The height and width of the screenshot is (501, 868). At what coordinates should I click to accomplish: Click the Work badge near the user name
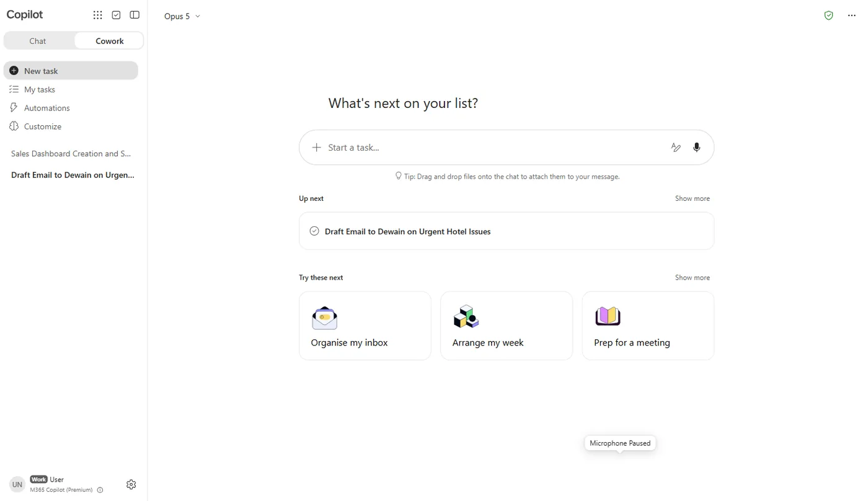pyautogui.click(x=38, y=479)
